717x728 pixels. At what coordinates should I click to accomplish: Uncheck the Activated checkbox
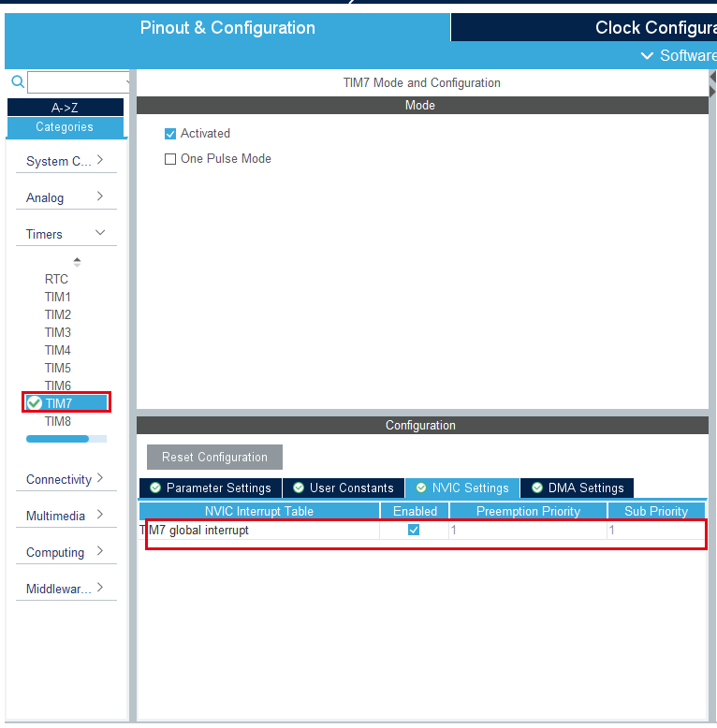[170, 134]
